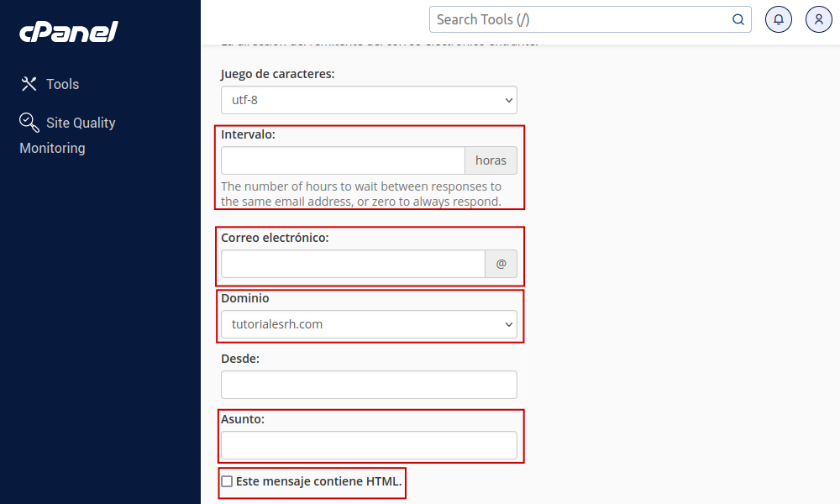
Task: Click the Desde input field
Action: (369, 385)
